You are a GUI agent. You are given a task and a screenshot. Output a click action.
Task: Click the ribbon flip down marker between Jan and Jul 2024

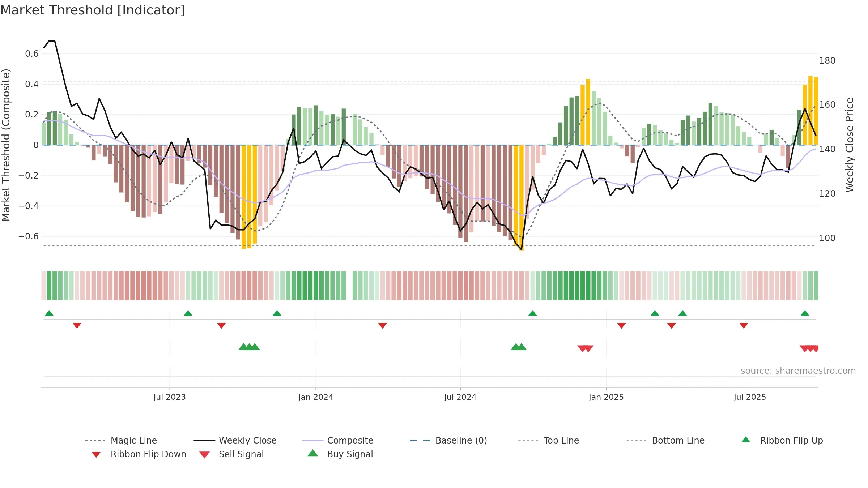tap(383, 326)
